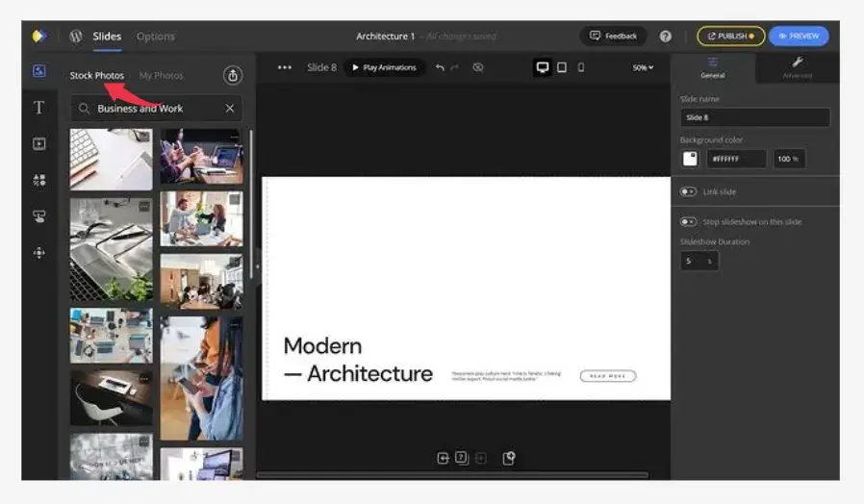Screen dimensions: 864x504
Task: Select the Text tool in left sidebar
Action: 39,108
